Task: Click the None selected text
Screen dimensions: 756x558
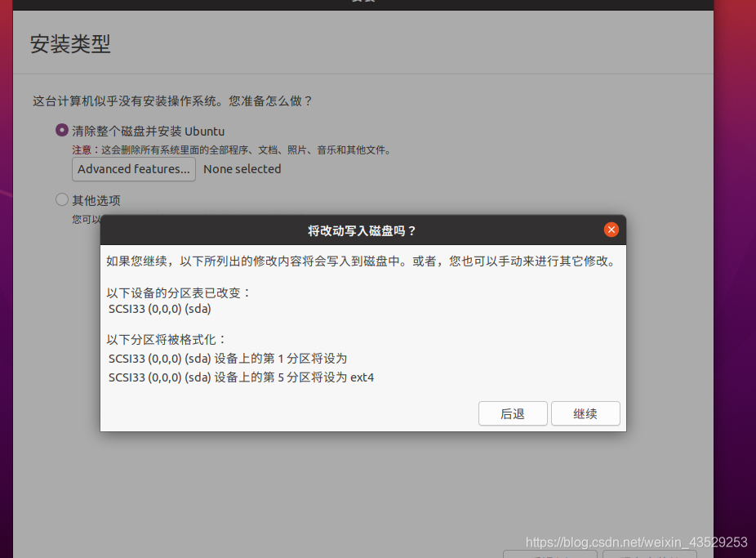Action: click(x=242, y=169)
